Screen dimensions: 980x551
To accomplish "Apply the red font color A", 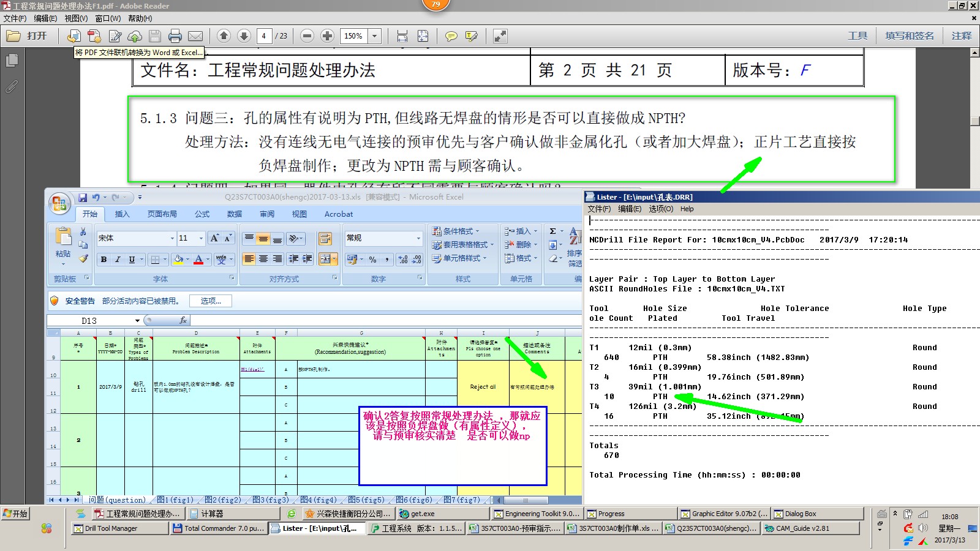I will click(x=198, y=260).
